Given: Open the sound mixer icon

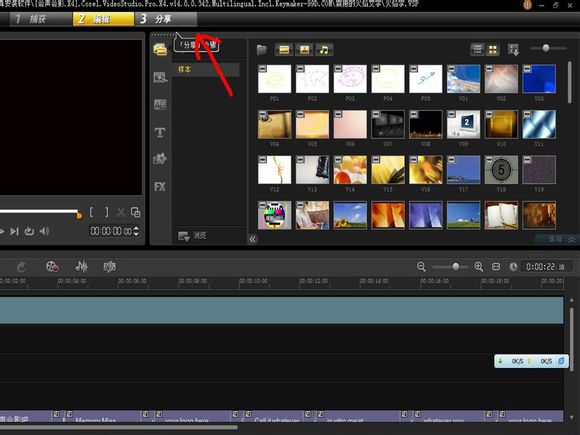Looking at the screenshot, I should pyautogui.click(x=82, y=267).
